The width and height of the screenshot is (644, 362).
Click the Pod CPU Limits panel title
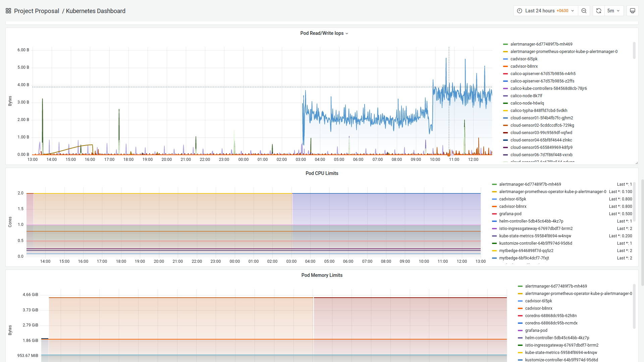click(322, 173)
